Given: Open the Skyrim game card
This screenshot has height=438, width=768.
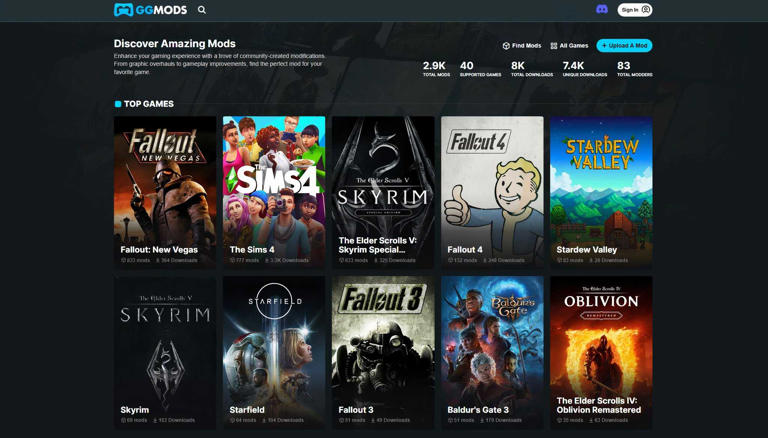Looking at the screenshot, I should (165, 352).
